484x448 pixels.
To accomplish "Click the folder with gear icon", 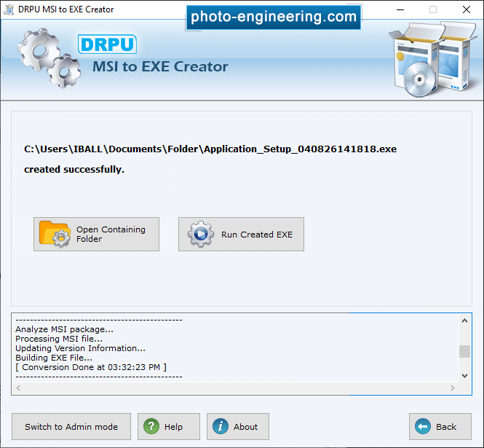I will 55,234.
